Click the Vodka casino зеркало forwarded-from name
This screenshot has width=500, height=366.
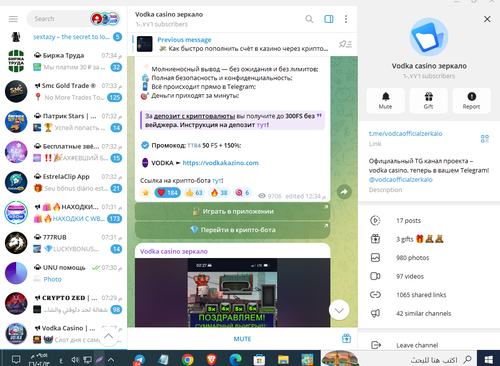coord(174,251)
